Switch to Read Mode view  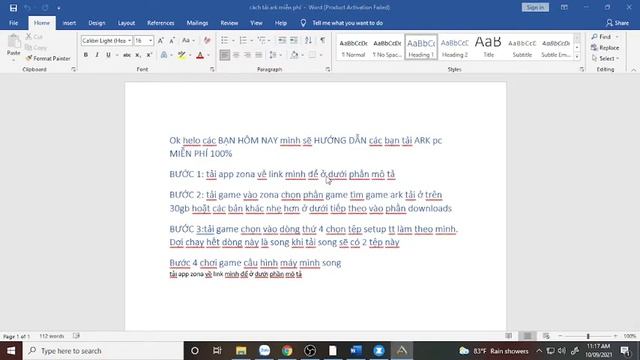click(x=509, y=336)
